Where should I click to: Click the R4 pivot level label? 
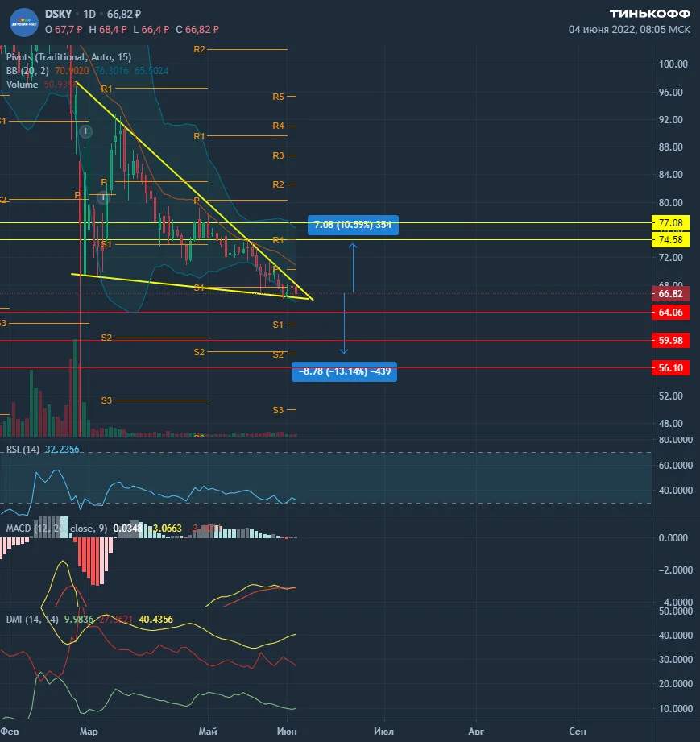point(278,126)
